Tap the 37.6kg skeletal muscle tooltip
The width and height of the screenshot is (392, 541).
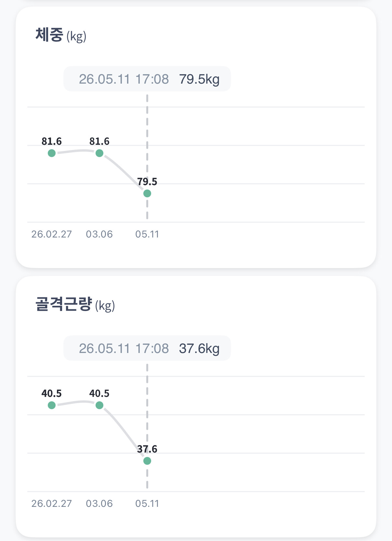pyautogui.click(x=147, y=348)
